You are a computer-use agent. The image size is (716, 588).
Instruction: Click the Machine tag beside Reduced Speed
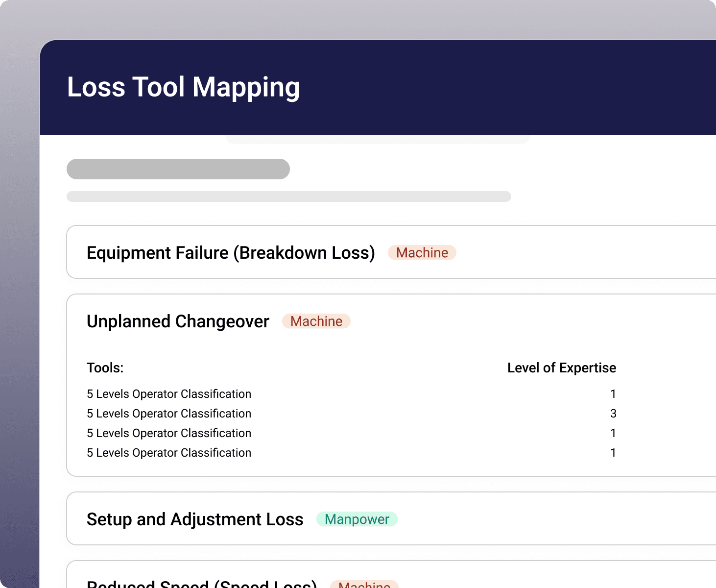tap(364, 584)
